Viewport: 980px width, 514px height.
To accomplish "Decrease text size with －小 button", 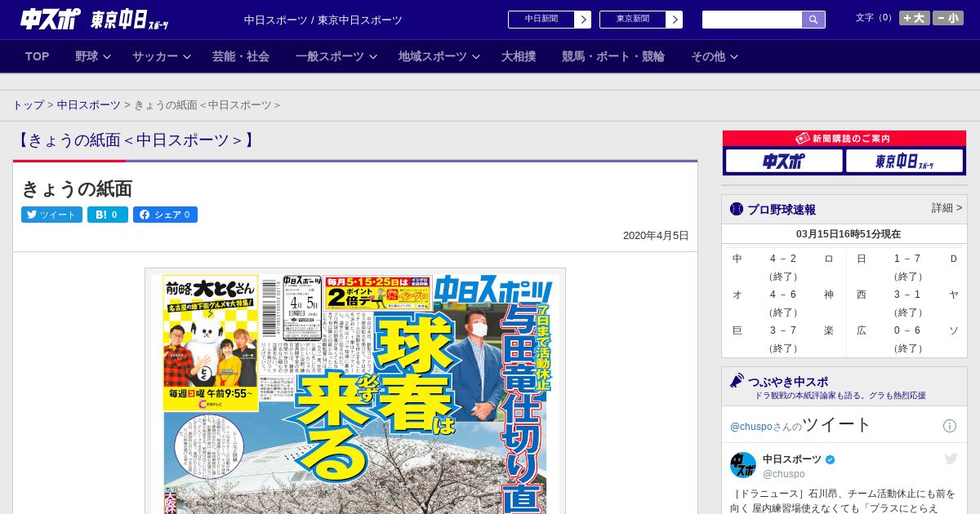I will (x=948, y=18).
